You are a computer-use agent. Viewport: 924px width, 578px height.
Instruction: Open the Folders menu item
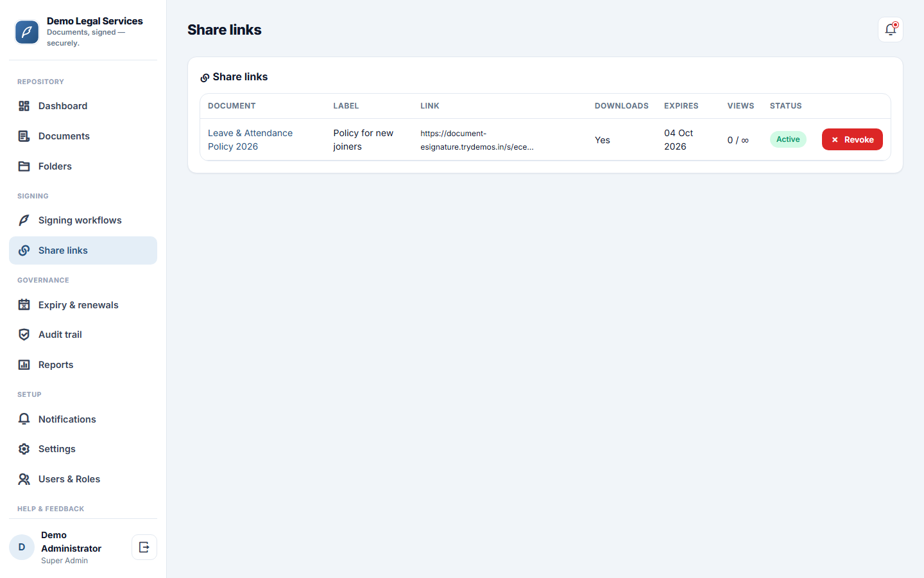[83, 166]
